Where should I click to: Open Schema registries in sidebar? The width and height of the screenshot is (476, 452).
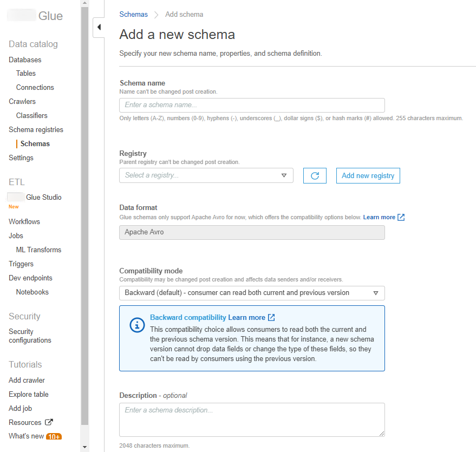[x=36, y=129]
